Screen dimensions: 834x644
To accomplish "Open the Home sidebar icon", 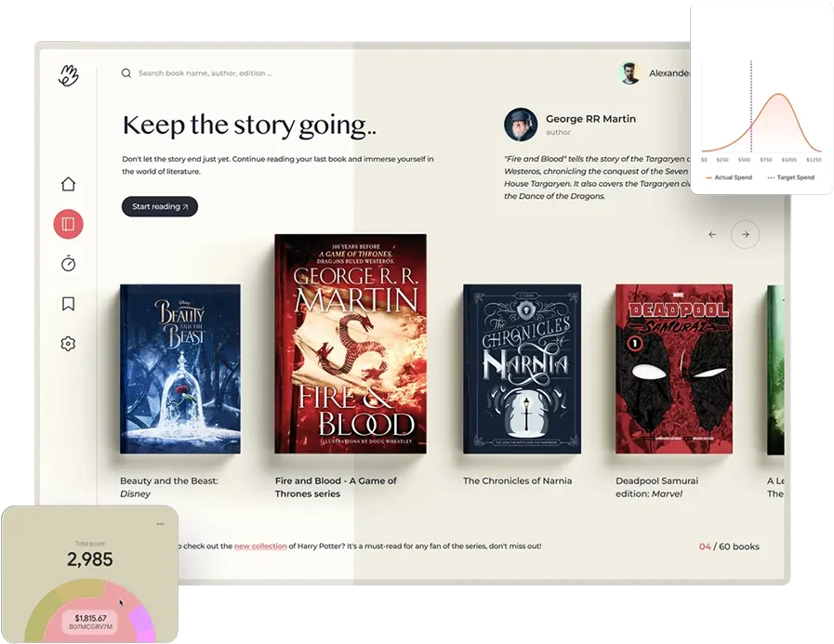I will tap(68, 184).
